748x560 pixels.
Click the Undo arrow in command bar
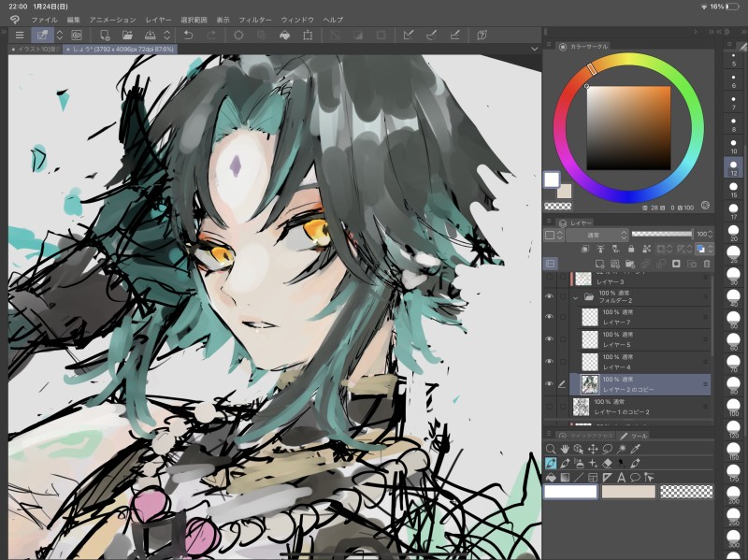[189, 35]
